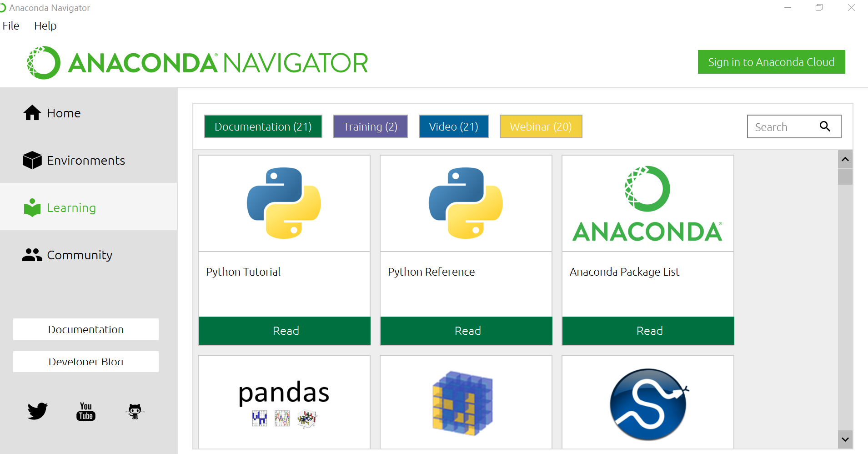Toggle the Documentation (21) filter

tap(263, 126)
